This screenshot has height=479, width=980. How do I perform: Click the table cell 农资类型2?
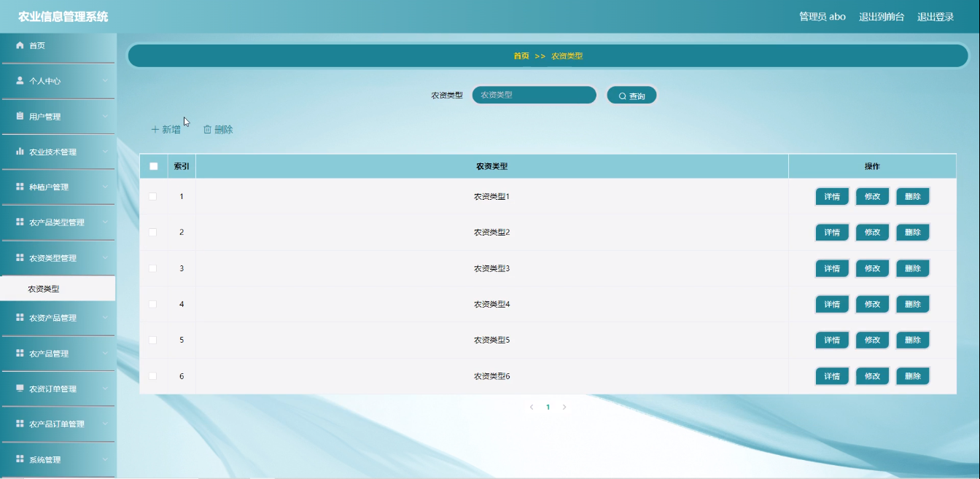(x=491, y=233)
